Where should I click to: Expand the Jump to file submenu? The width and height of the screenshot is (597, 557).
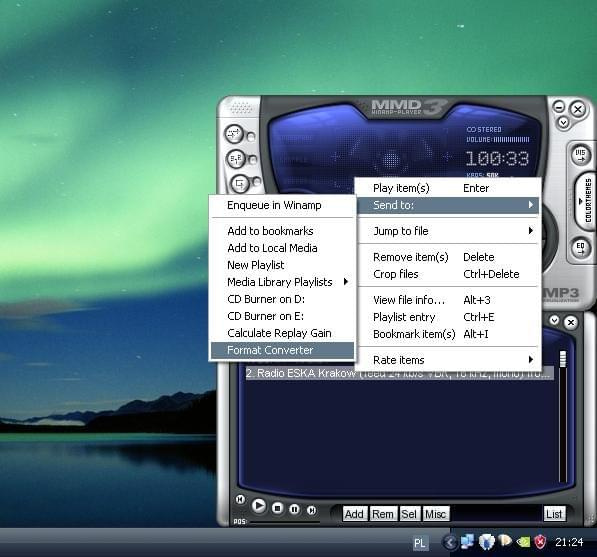click(449, 231)
